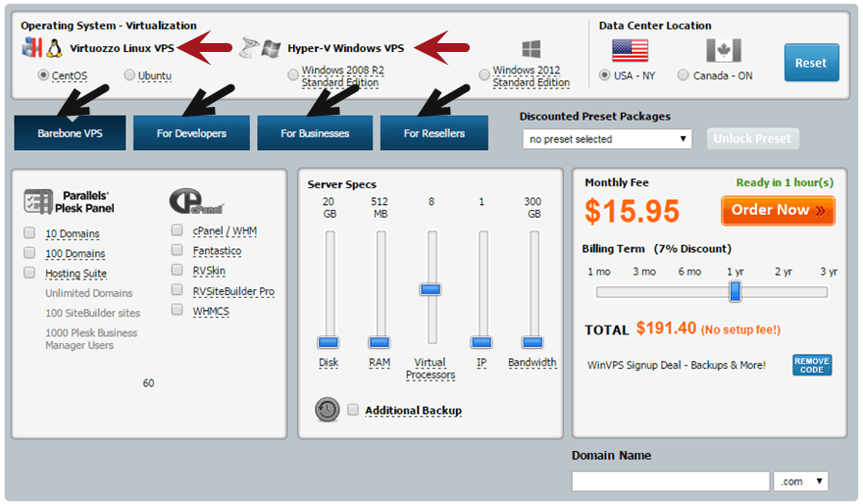The image size is (863, 504).
Task: Click the Reset button
Action: (811, 63)
